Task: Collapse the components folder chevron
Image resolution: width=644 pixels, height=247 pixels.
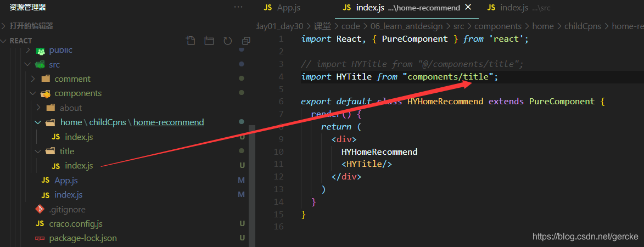Action: [33, 93]
